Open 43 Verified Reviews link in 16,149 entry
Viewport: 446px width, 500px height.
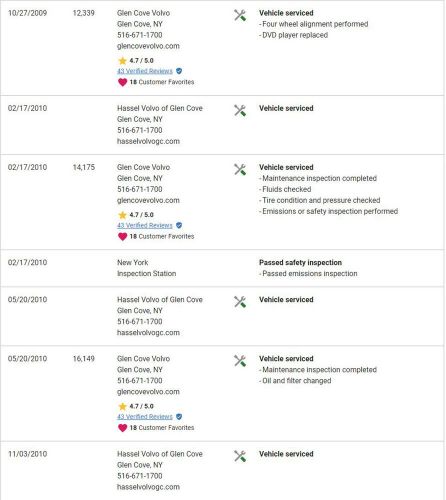point(145,417)
